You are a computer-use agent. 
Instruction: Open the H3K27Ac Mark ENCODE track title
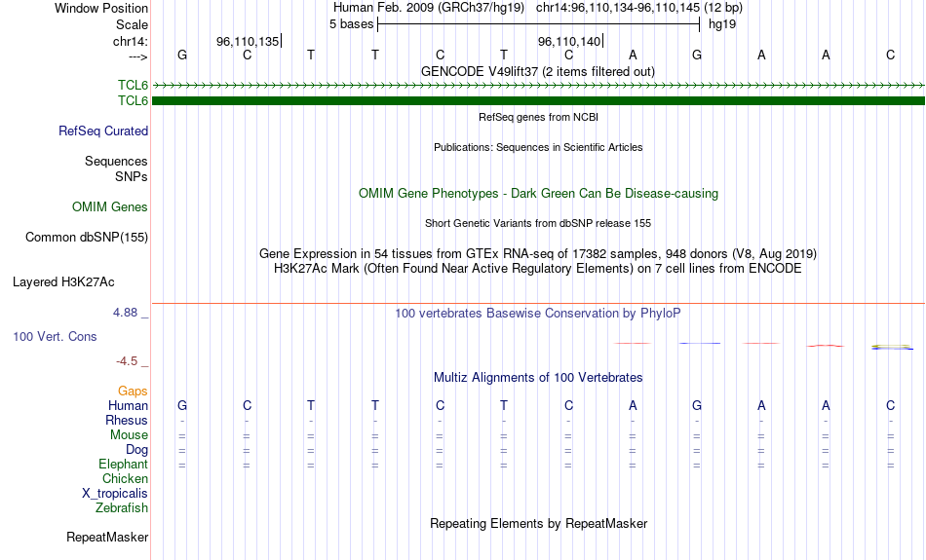[538, 269]
